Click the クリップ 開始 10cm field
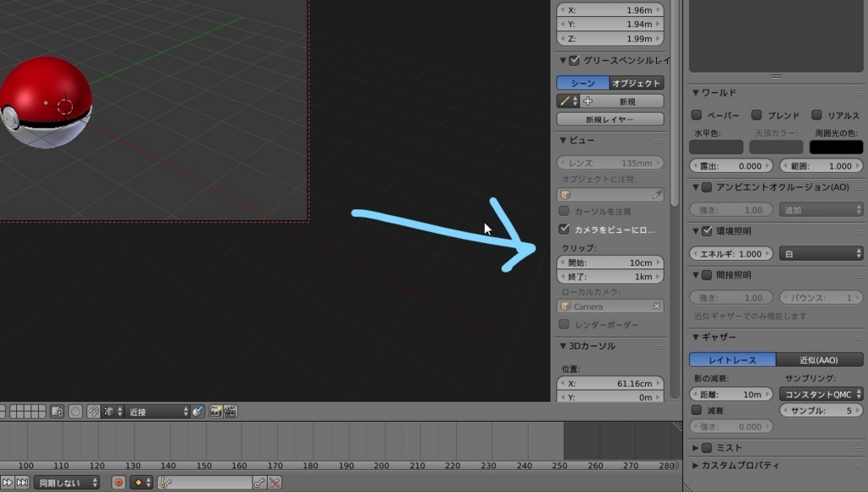This screenshot has height=492, width=868. [x=610, y=263]
